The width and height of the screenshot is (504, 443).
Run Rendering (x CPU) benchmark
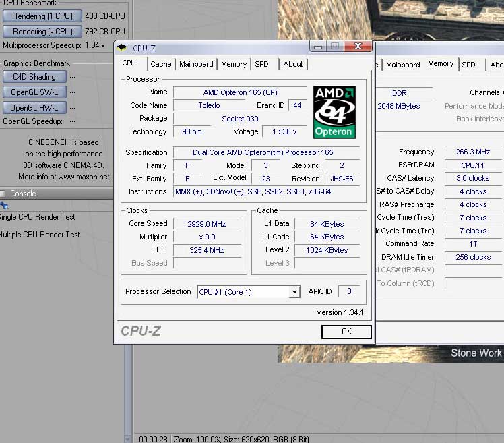pos(42,31)
